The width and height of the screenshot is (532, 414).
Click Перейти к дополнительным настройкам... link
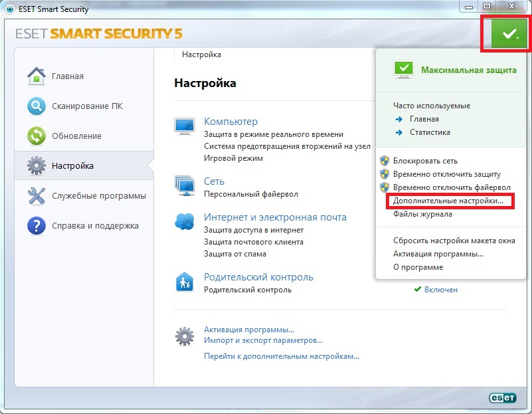282,356
